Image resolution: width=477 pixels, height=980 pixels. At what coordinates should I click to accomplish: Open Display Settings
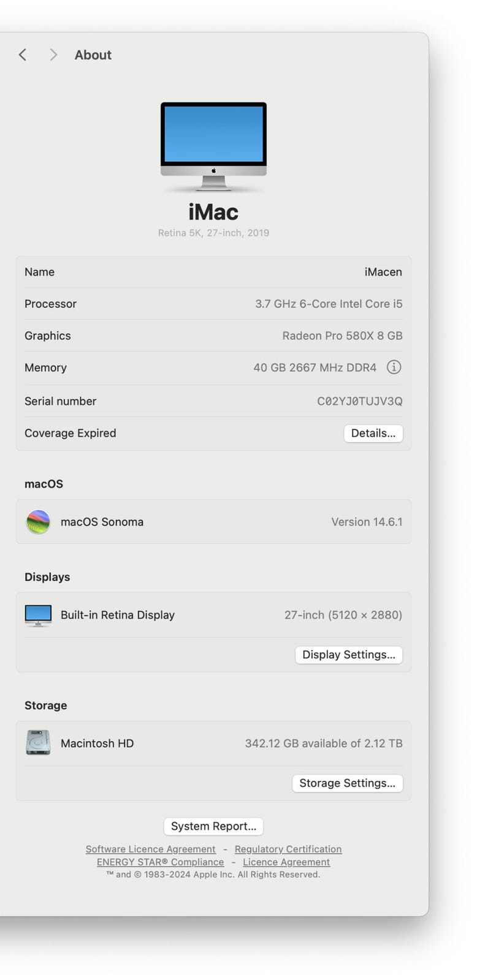[349, 655]
